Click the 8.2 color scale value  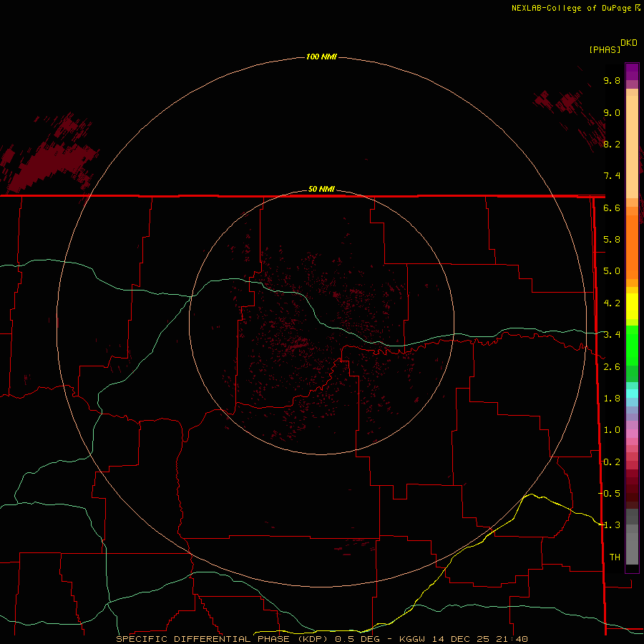point(612,144)
